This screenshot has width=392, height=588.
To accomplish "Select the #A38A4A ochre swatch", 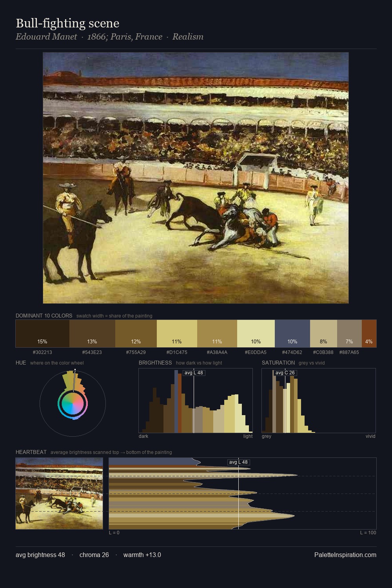I will pos(217,334).
